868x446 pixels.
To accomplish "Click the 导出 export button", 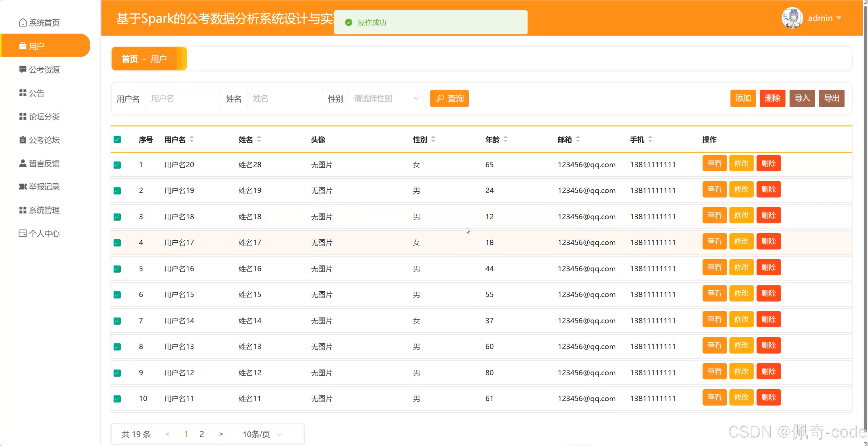I will [x=831, y=98].
